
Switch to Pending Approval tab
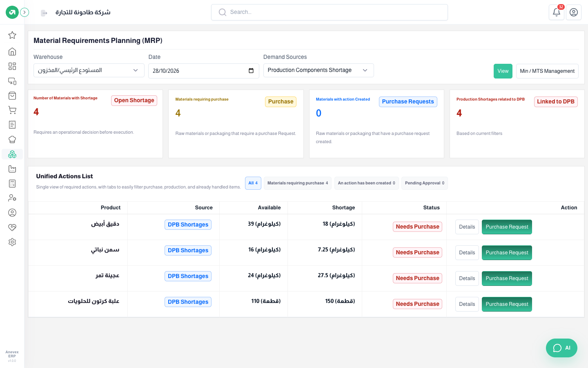pos(425,183)
